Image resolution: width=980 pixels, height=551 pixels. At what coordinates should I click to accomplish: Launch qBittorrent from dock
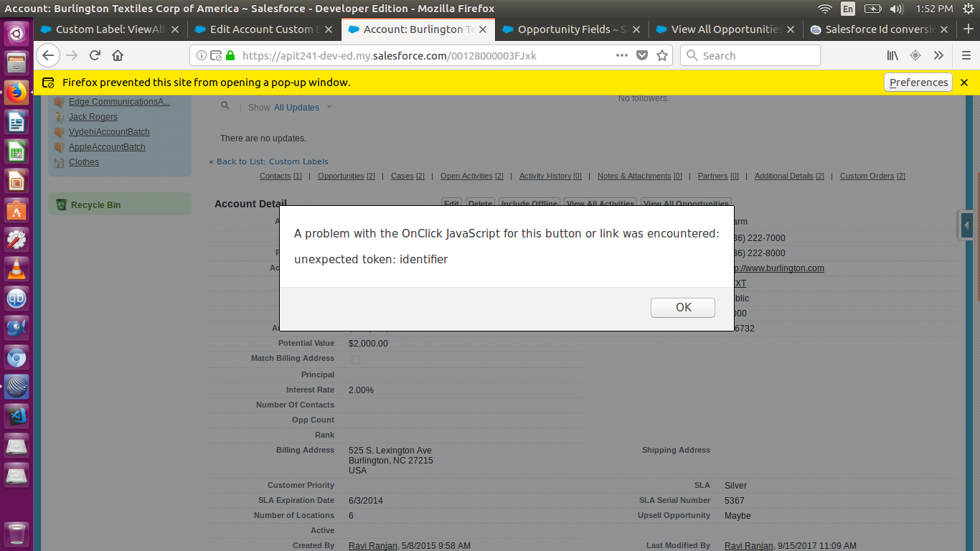tap(17, 298)
